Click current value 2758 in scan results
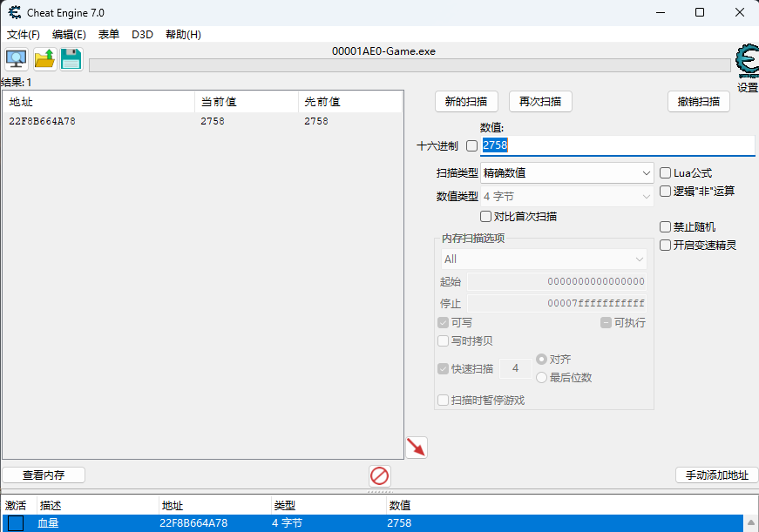 [213, 121]
